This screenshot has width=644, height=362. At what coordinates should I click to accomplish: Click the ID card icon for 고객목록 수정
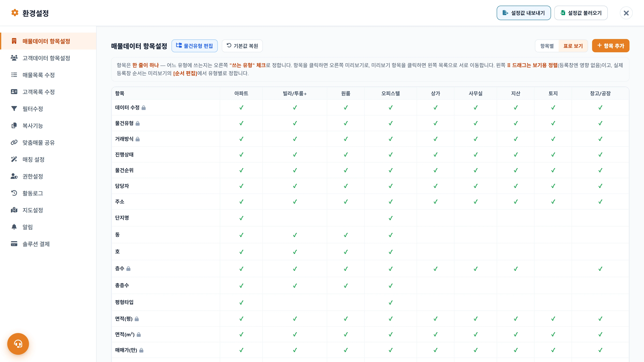14,92
